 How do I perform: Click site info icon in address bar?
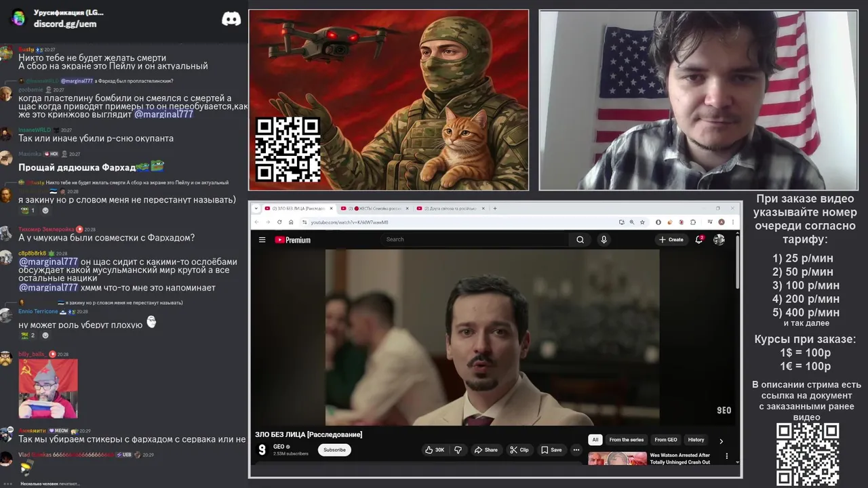pyautogui.click(x=304, y=222)
